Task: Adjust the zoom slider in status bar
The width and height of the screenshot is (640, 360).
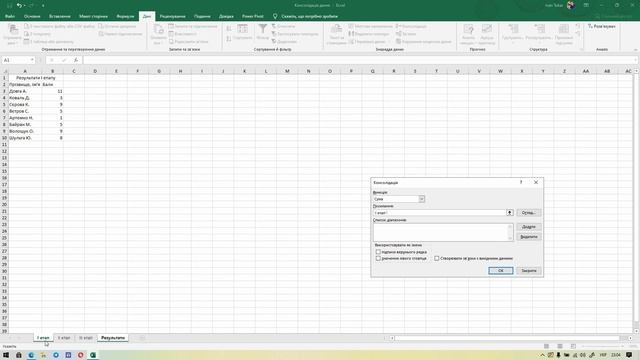Action: point(603,346)
